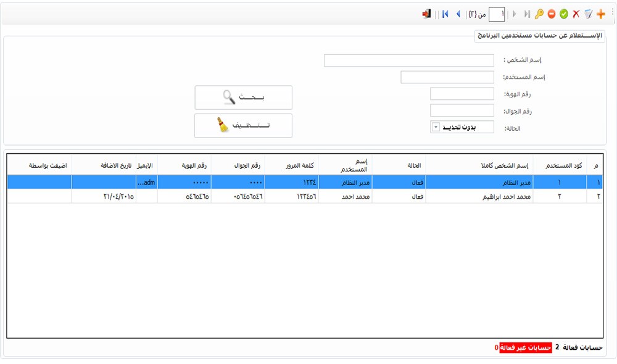Click the edit notepad icon in toolbar
This screenshot has width=617, height=364.
point(588,14)
